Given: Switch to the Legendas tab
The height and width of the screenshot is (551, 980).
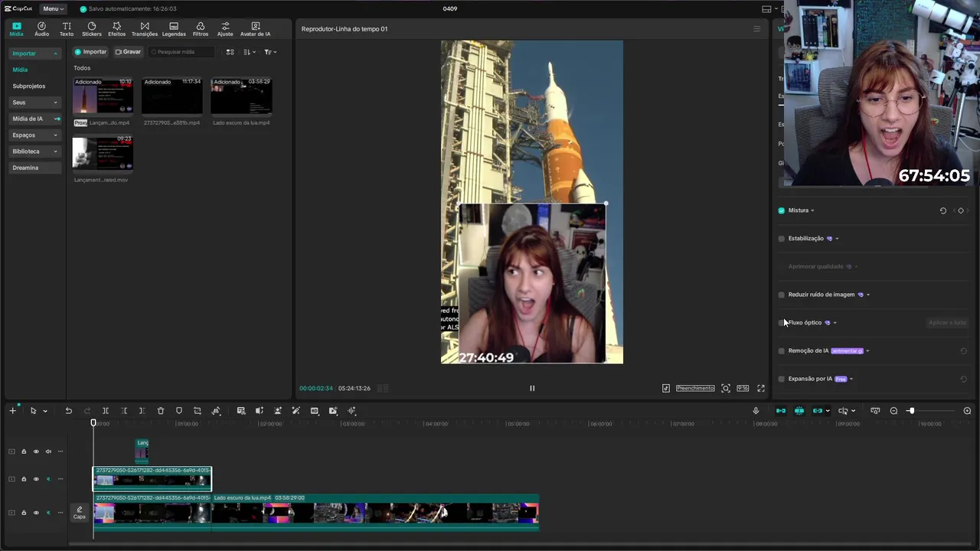Looking at the screenshot, I should click(174, 29).
